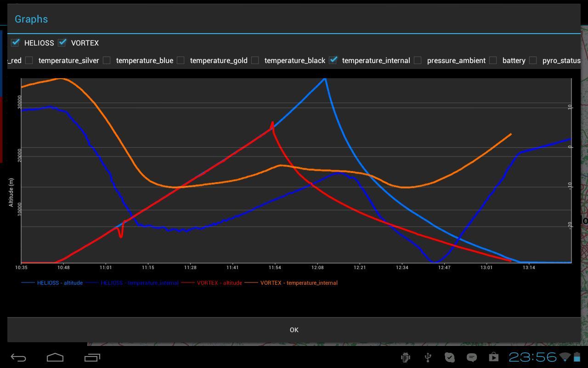Image resolution: width=588 pixels, height=368 pixels.
Task: Check the temperature_gold checkbox
Action: pyautogui.click(x=181, y=60)
